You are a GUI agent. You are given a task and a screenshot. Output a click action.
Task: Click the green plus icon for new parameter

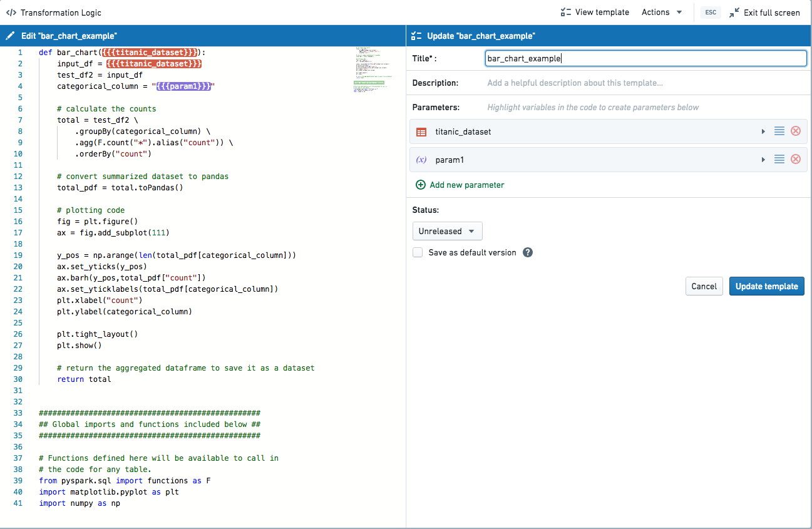(421, 185)
